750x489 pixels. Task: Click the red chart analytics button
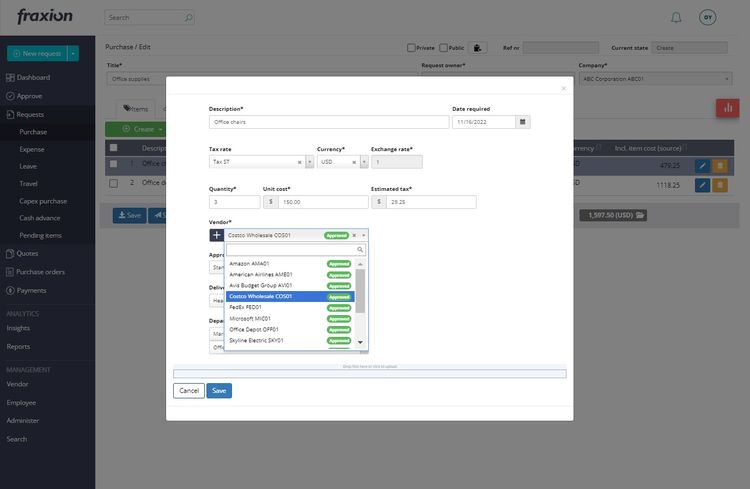[728, 108]
